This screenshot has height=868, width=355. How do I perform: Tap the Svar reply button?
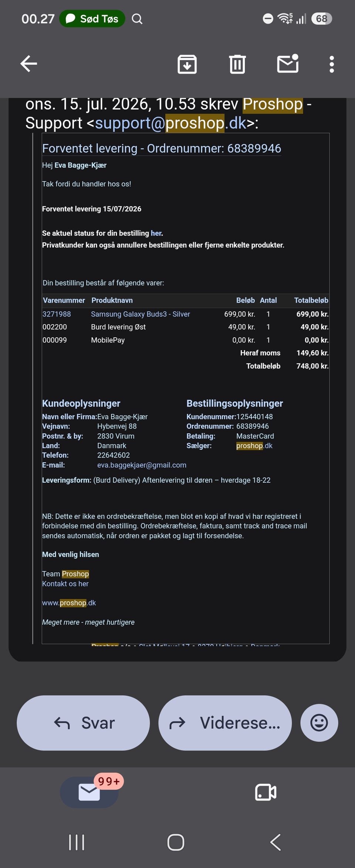pos(83,723)
